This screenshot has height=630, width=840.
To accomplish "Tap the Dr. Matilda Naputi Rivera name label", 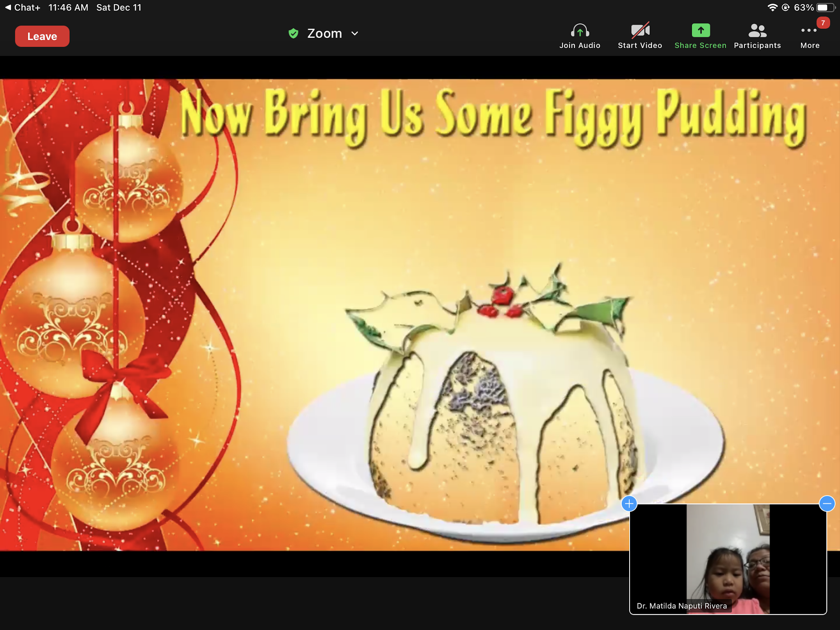I will [682, 606].
